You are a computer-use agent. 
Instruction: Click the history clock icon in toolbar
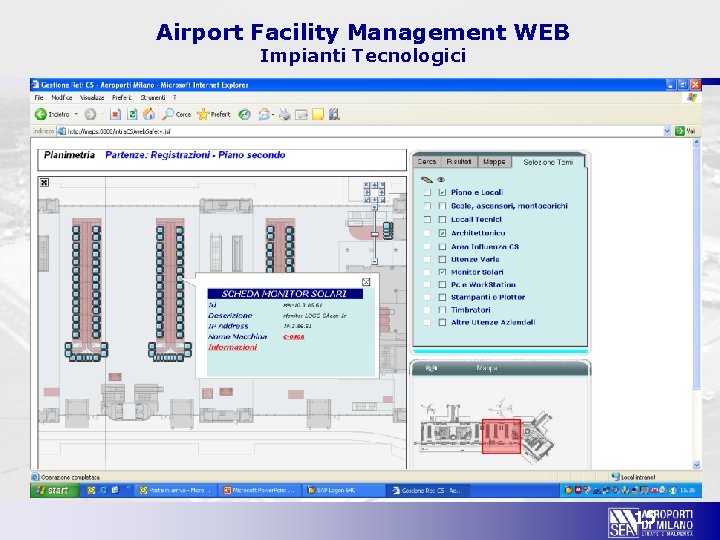[x=244, y=114]
